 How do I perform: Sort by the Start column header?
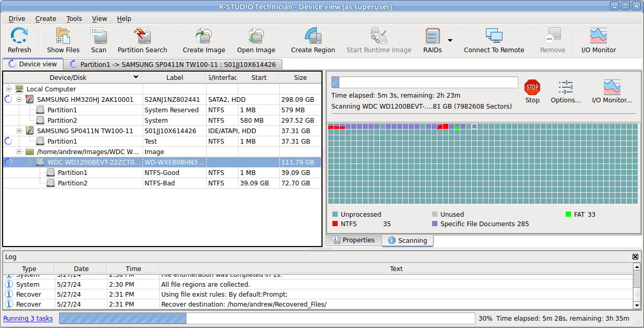point(258,77)
